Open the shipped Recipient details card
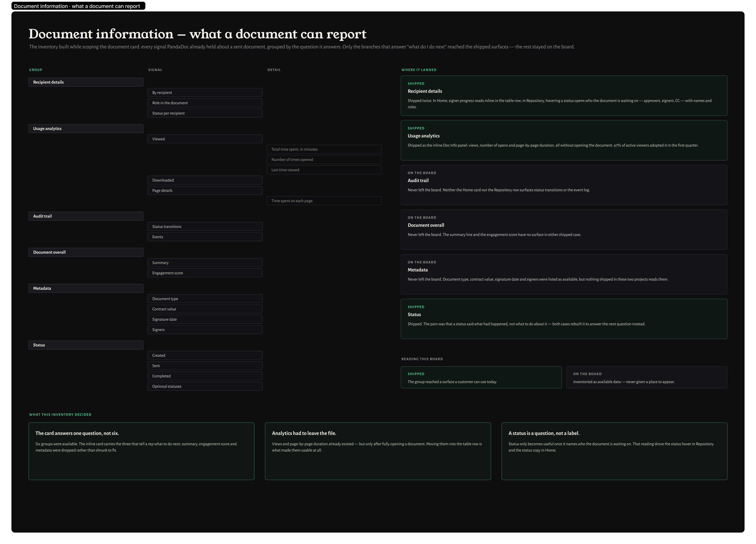The height and width of the screenshot is (544, 756). [564, 96]
